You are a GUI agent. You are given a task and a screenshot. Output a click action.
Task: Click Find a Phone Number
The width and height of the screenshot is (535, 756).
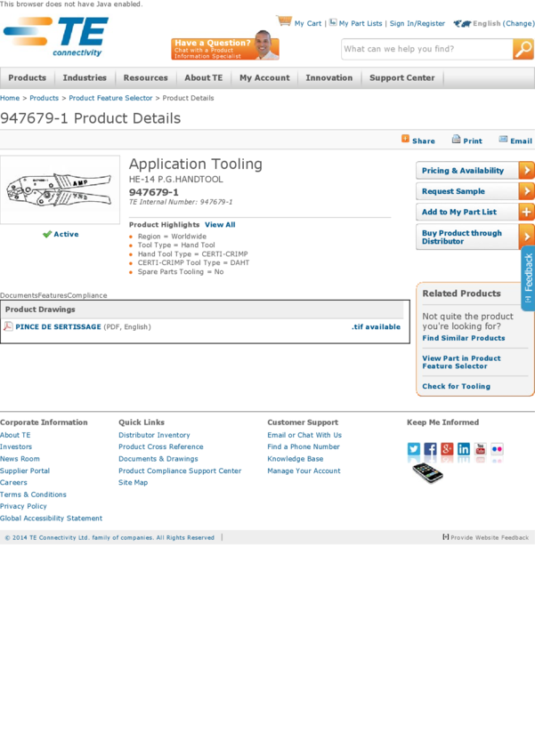click(304, 447)
